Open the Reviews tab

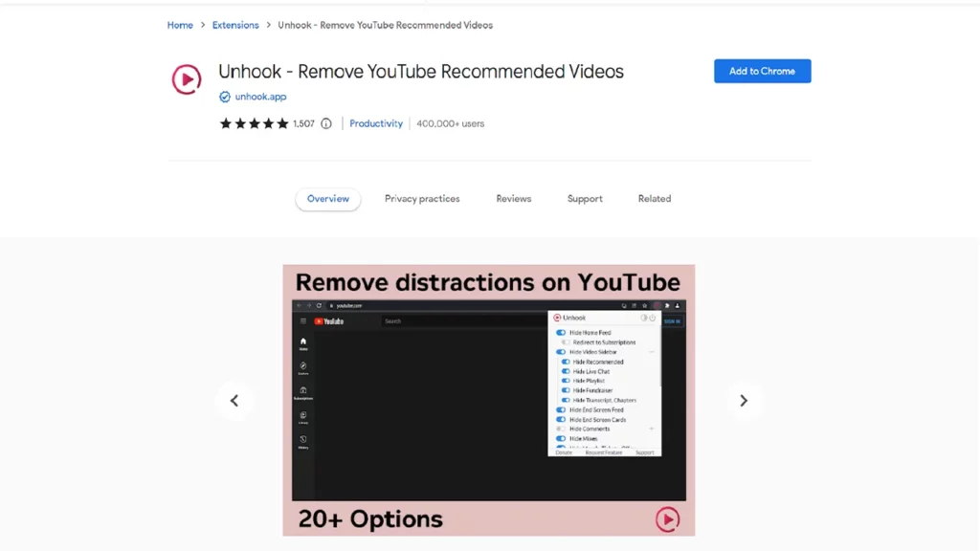[513, 199]
